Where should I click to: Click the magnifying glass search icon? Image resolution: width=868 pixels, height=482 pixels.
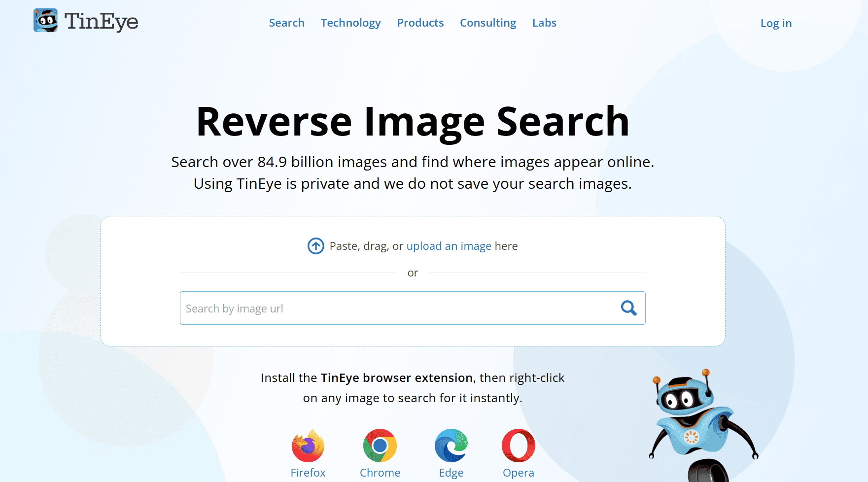click(x=628, y=308)
